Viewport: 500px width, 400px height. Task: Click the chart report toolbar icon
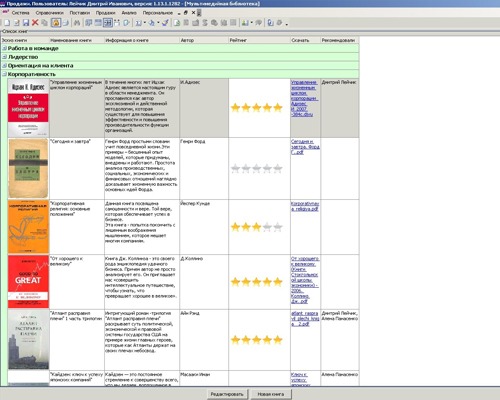245,23
